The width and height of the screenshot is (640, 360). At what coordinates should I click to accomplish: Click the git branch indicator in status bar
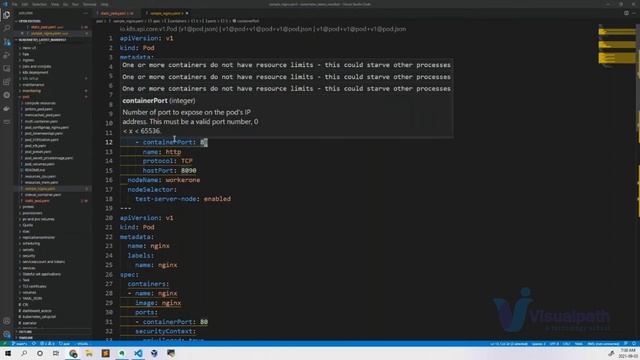tap(19, 344)
